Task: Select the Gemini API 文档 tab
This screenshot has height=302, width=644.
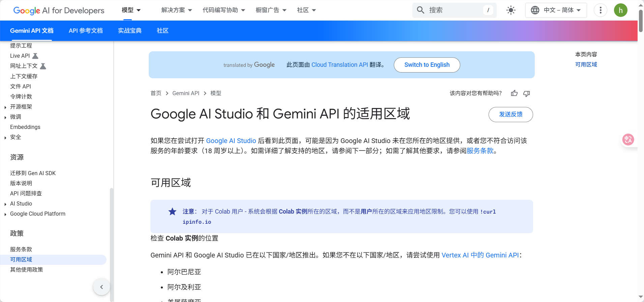Action: pos(32,31)
